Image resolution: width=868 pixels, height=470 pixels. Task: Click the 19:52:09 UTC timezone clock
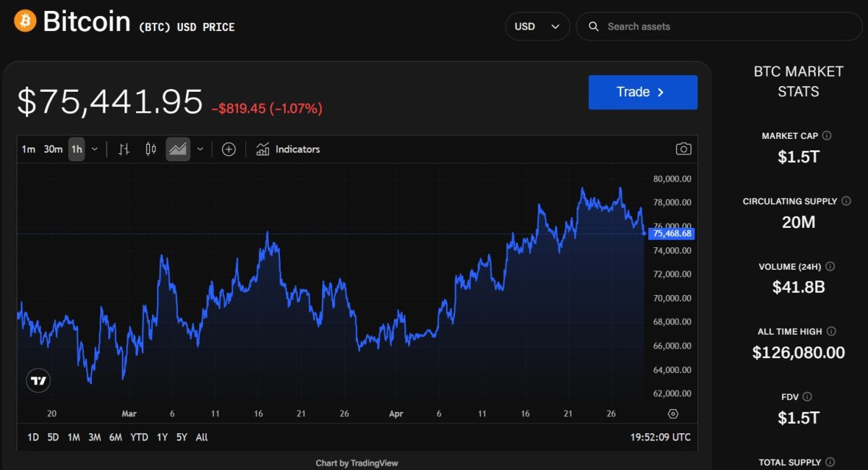pos(661,437)
